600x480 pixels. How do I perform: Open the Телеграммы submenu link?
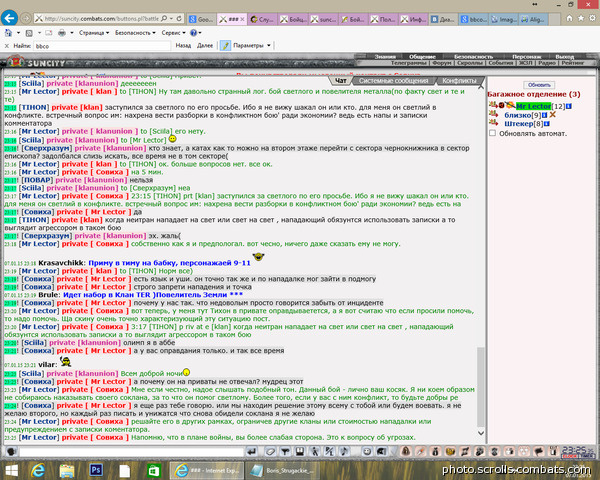point(409,63)
